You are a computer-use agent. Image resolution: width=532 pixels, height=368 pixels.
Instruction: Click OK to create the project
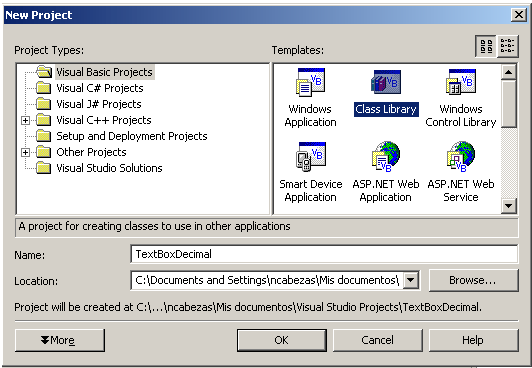click(x=282, y=340)
